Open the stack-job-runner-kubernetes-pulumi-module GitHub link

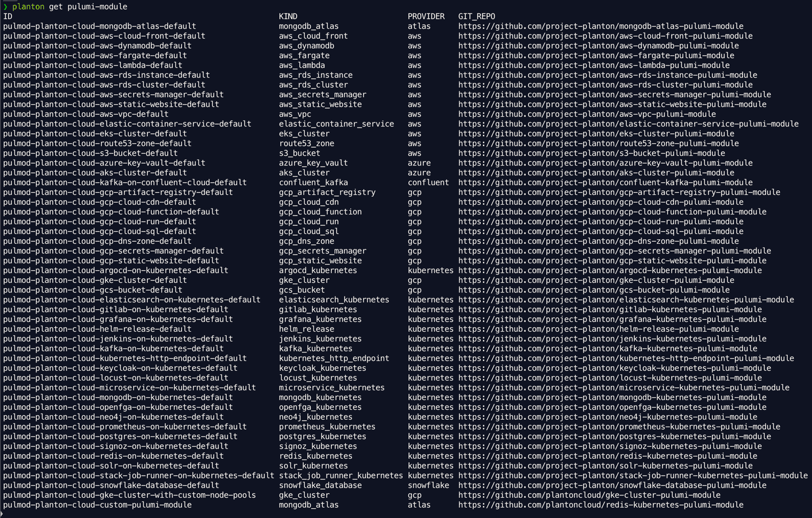[x=633, y=475]
